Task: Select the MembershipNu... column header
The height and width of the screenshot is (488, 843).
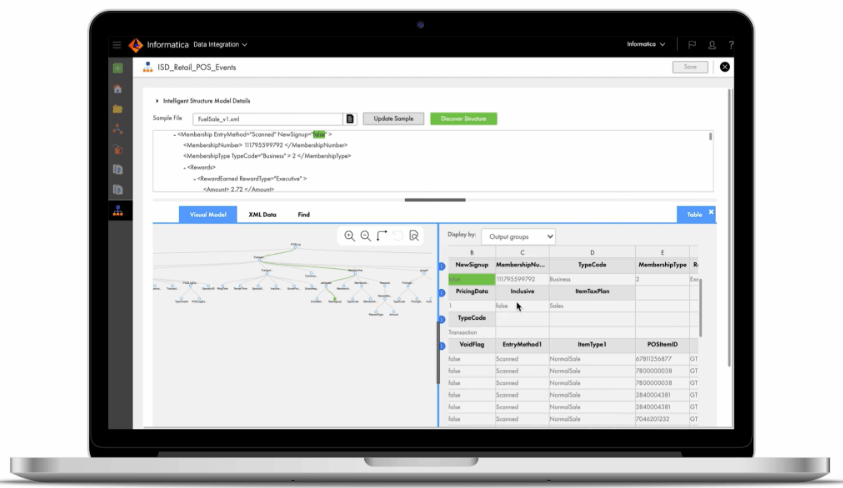Action: [x=520, y=265]
